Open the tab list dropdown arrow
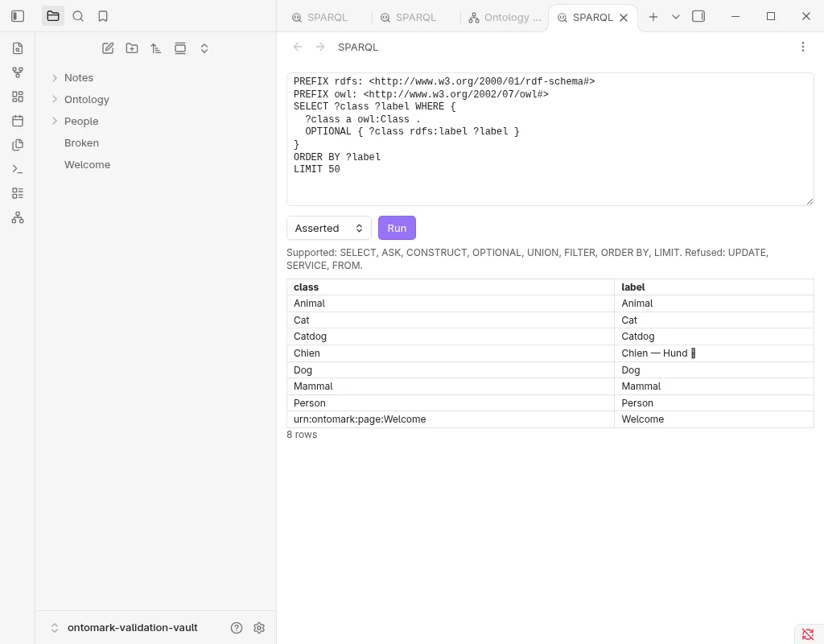Image resolution: width=824 pixels, height=644 pixels. (x=676, y=17)
